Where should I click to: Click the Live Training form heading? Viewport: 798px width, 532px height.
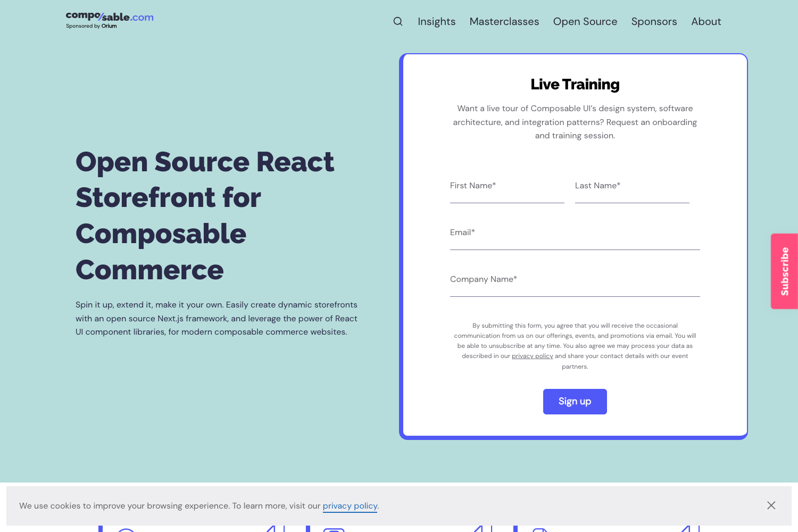[575, 84]
